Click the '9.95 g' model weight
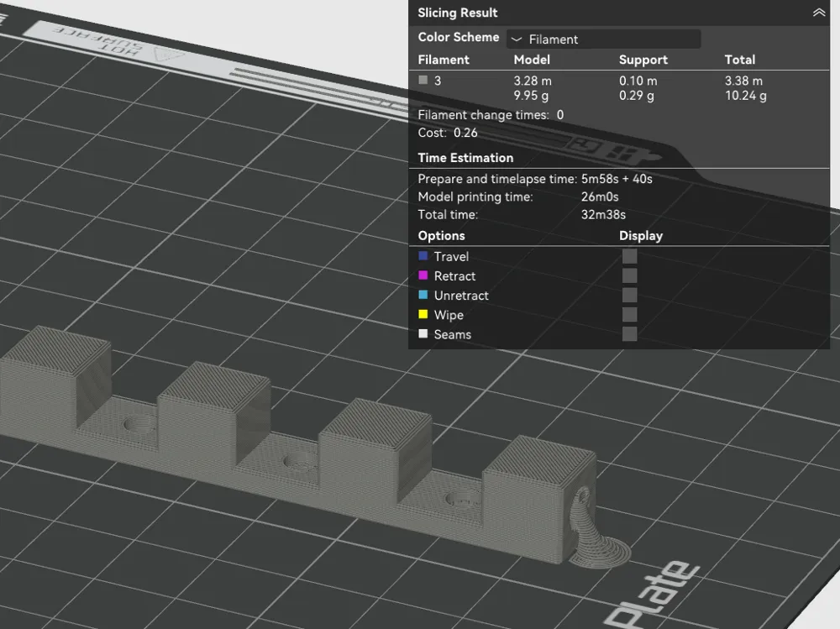The height and width of the screenshot is (629, 840). pos(531,96)
